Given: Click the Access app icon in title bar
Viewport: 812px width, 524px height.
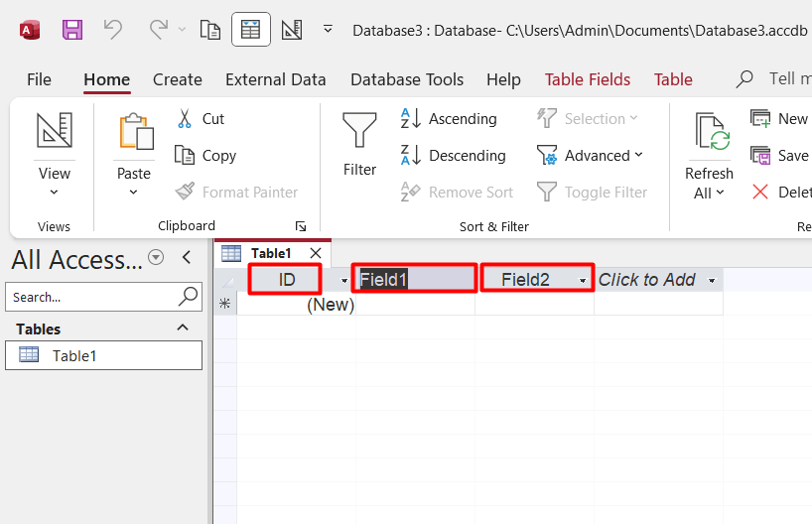Looking at the screenshot, I should point(30,30).
